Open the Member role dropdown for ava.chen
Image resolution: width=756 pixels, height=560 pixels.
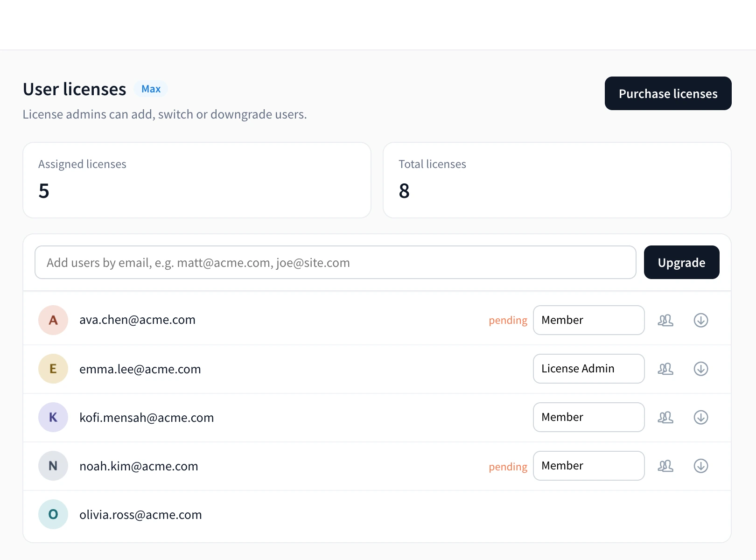pos(589,320)
